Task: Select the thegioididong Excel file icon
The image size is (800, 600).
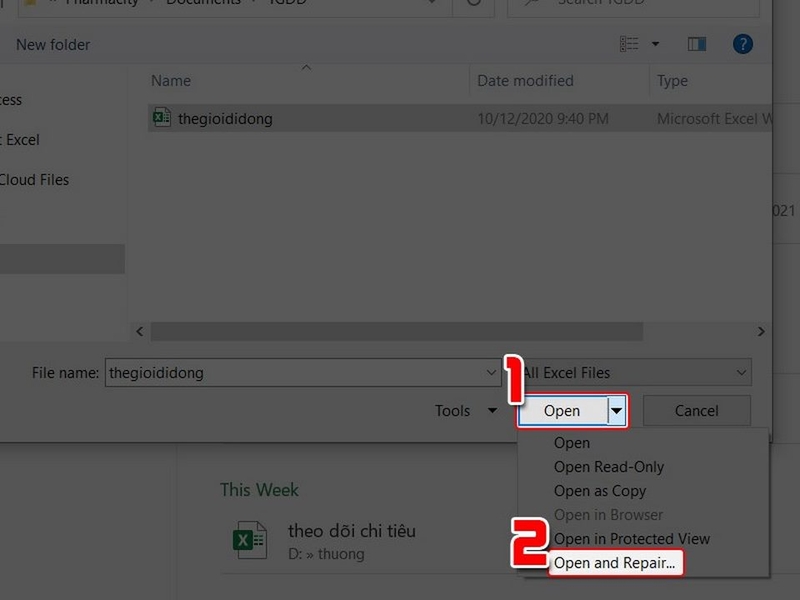Action: [162, 118]
